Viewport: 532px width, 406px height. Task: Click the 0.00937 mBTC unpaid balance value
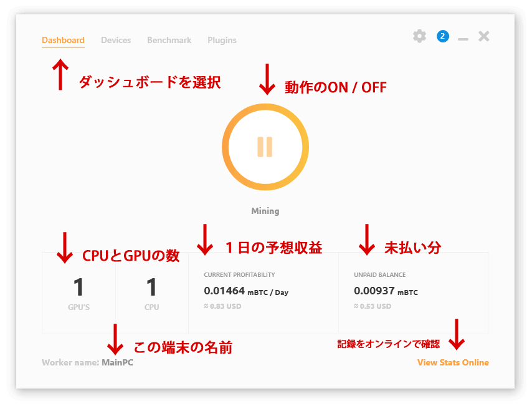point(386,291)
